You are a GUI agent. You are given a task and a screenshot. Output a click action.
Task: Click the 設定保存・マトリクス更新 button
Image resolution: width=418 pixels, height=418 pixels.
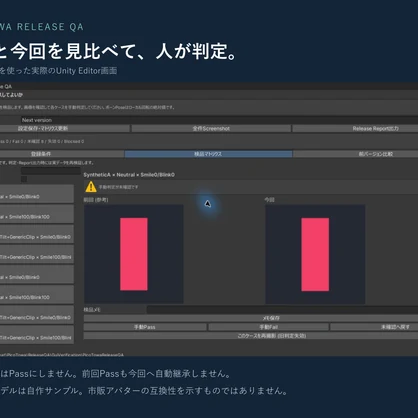(x=65, y=128)
